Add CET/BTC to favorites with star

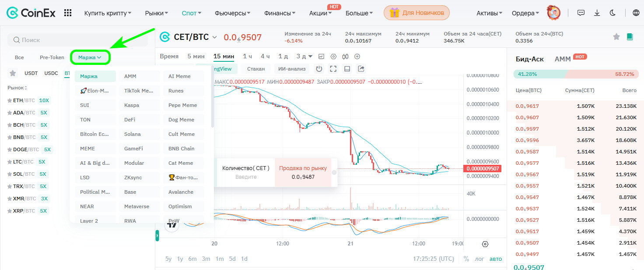click(x=616, y=37)
